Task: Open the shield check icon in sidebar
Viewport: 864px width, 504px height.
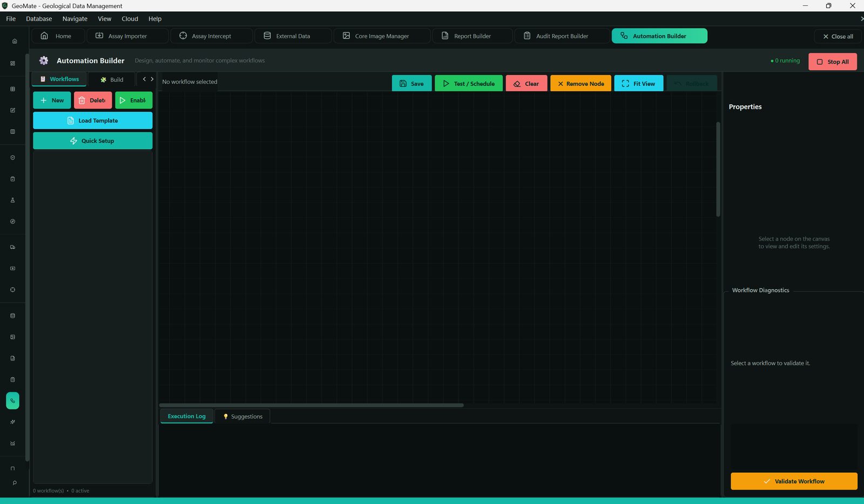Action: pos(12,158)
